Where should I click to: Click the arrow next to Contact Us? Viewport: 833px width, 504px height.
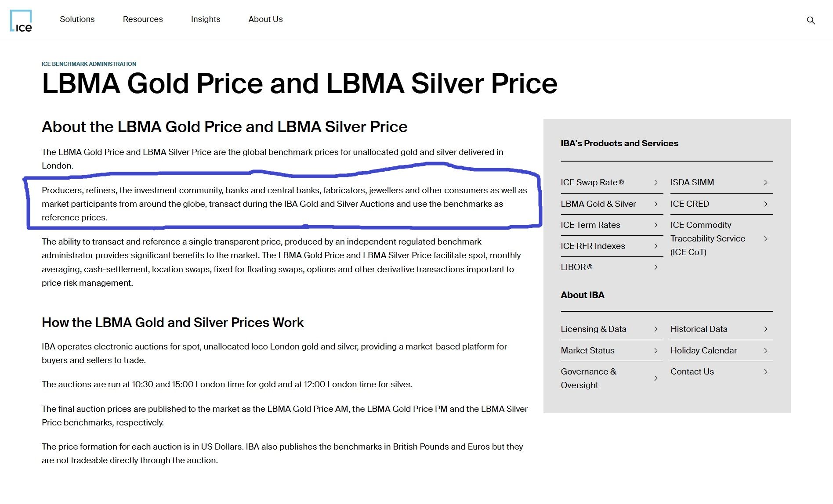[x=765, y=372]
